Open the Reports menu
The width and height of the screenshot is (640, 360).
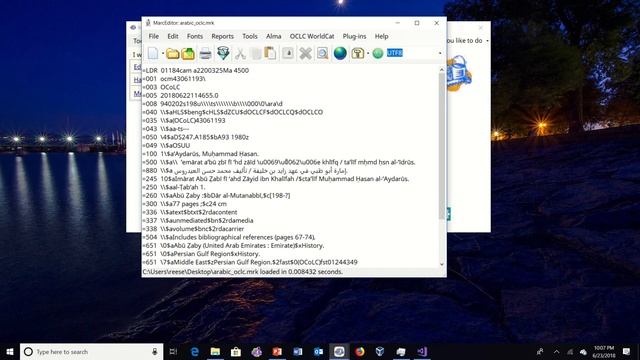point(222,36)
